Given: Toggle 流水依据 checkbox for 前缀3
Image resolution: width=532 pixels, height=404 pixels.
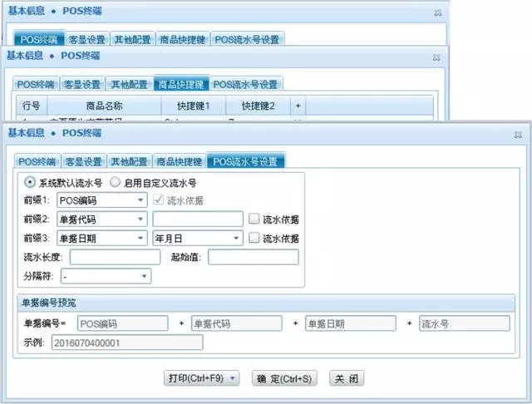Looking at the screenshot, I should pyautogui.click(x=254, y=238).
